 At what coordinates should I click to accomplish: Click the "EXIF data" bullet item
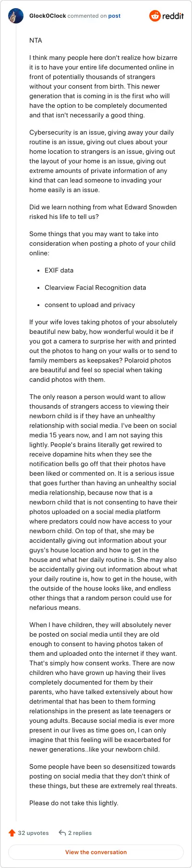pyautogui.click(x=59, y=270)
